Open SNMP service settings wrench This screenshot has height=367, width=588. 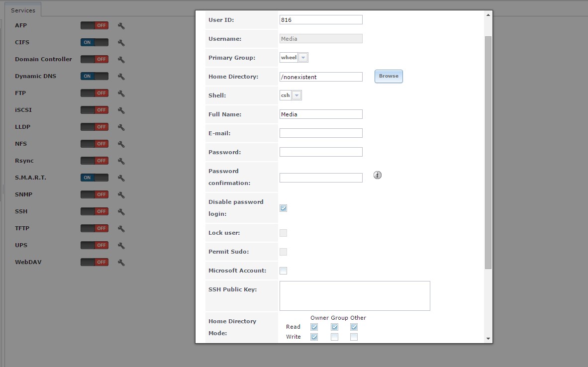pyautogui.click(x=121, y=195)
